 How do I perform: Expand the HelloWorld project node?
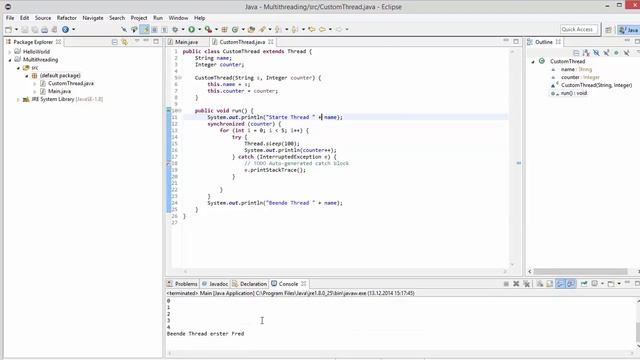coord(10,52)
